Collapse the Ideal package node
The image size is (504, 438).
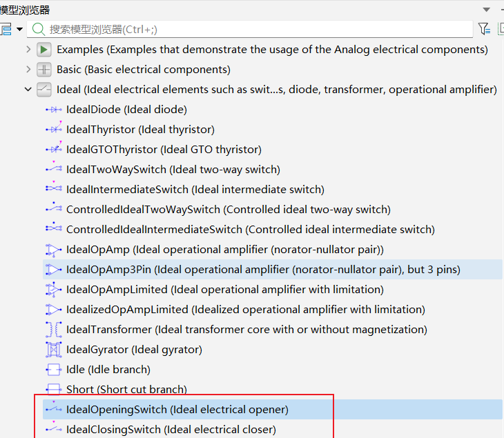point(28,89)
